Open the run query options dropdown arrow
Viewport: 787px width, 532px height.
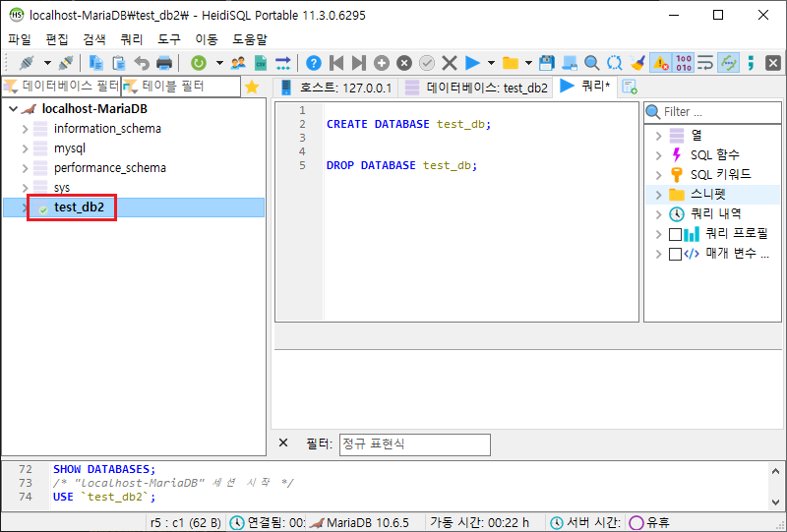pyautogui.click(x=491, y=63)
